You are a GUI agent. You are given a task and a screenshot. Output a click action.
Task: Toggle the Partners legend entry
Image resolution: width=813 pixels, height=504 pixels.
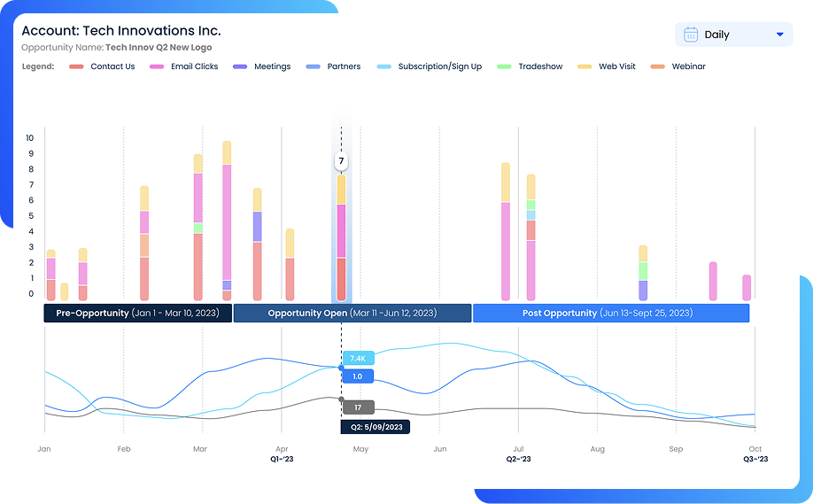pos(333,66)
